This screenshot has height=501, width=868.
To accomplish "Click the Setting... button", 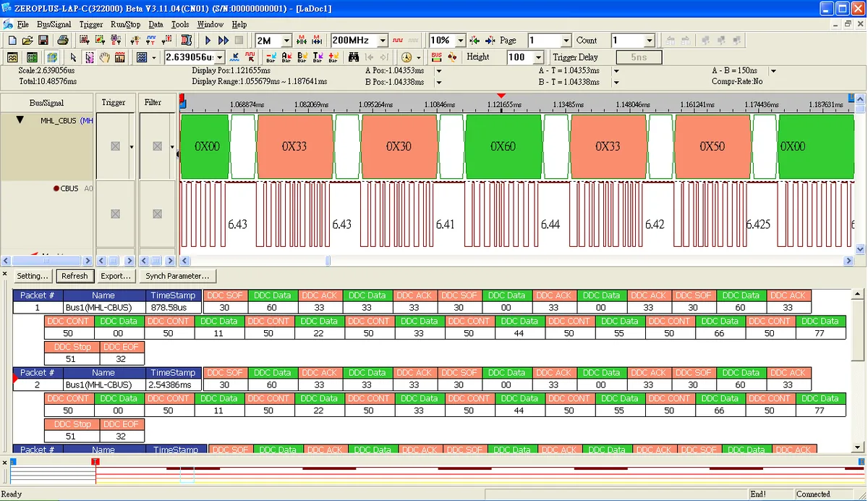I will click(x=33, y=276).
